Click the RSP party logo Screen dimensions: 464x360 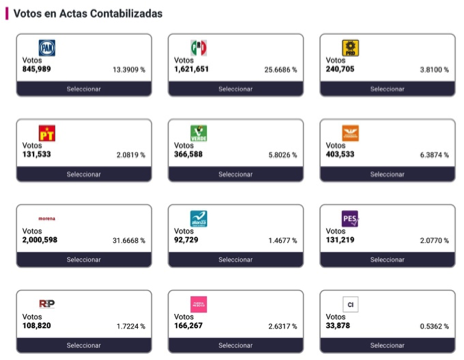47,304
